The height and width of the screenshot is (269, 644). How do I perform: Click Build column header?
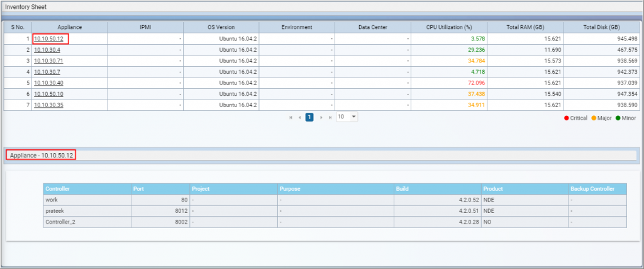coord(438,189)
